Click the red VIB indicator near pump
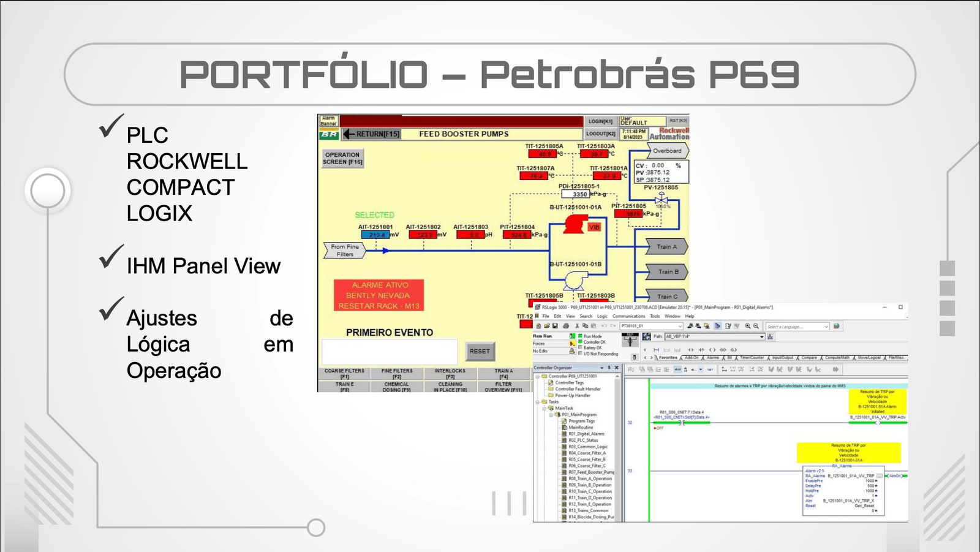980x552 pixels. click(594, 227)
